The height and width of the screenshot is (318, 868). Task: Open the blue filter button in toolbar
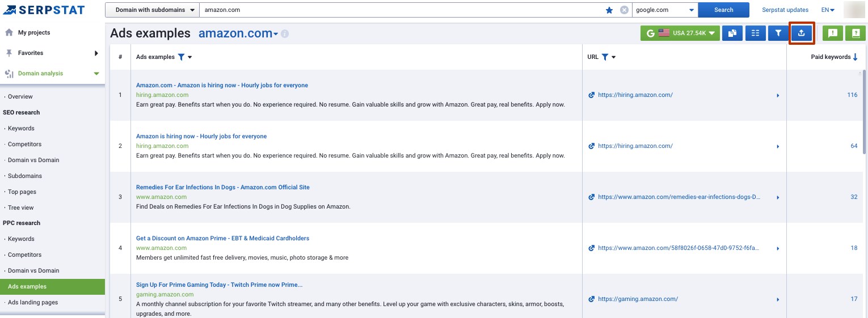point(778,33)
